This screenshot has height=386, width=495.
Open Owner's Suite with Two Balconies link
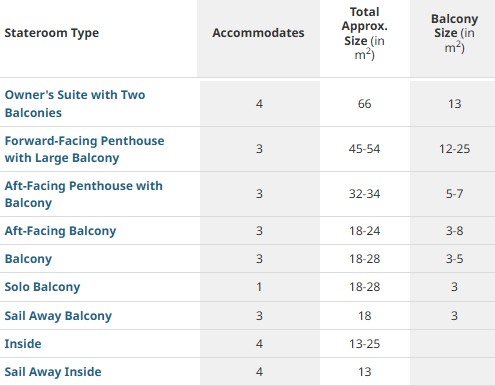(75, 104)
